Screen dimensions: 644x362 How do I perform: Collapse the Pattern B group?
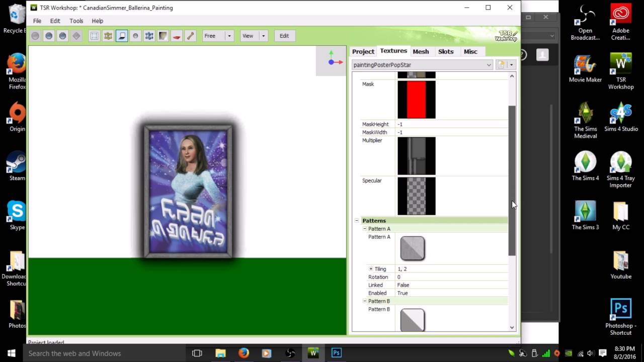coord(364,301)
